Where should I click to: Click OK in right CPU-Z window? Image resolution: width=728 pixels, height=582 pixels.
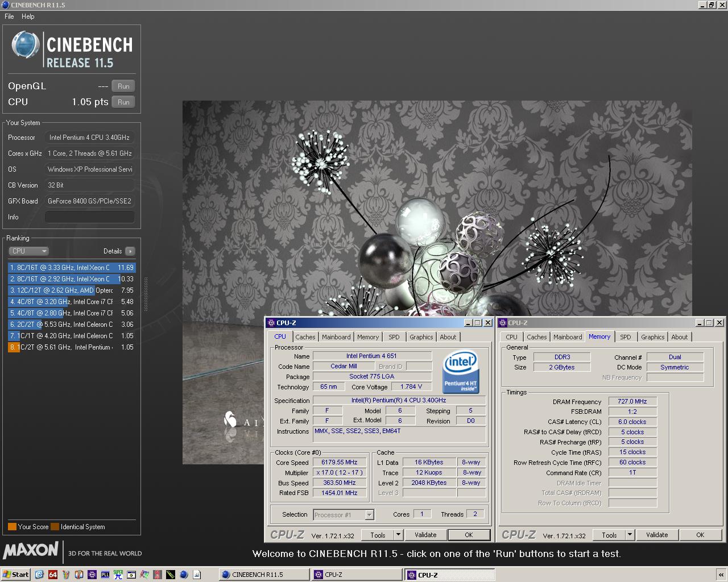[700, 535]
